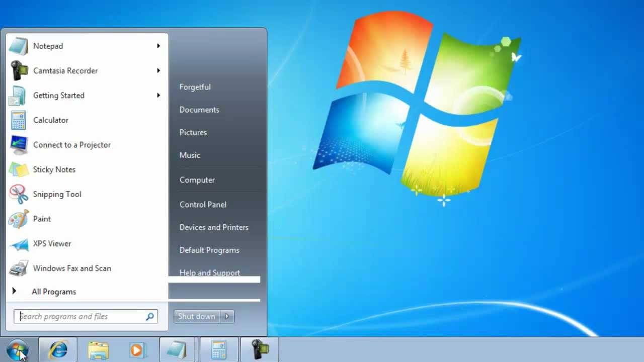Screen dimensions: 644x362
Task: Open Internet Explorer from the taskbar
Action: (58, 350)
